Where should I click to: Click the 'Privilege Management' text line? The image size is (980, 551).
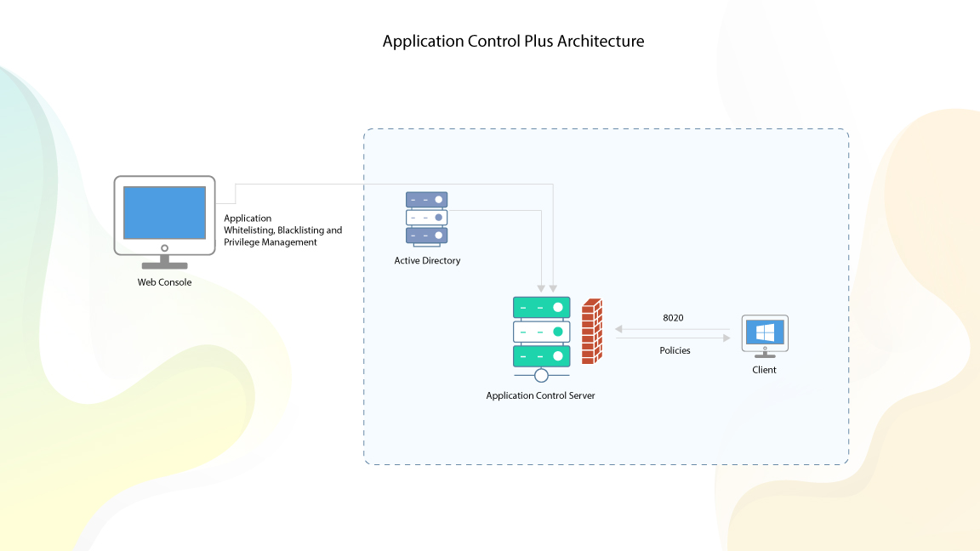[270, 242]
